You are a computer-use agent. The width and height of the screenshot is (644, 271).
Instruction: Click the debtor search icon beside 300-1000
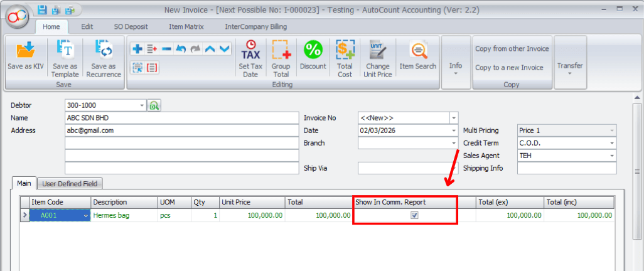click(x=154, y=105)
